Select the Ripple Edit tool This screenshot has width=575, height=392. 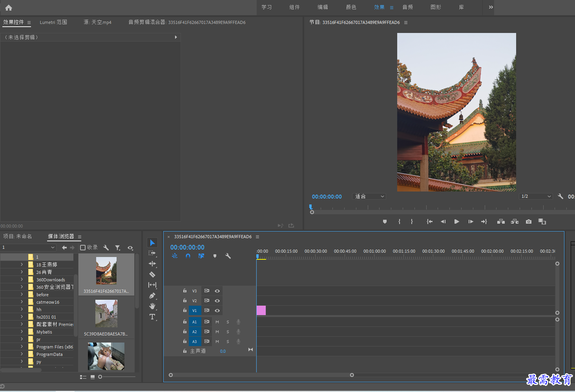152,264
